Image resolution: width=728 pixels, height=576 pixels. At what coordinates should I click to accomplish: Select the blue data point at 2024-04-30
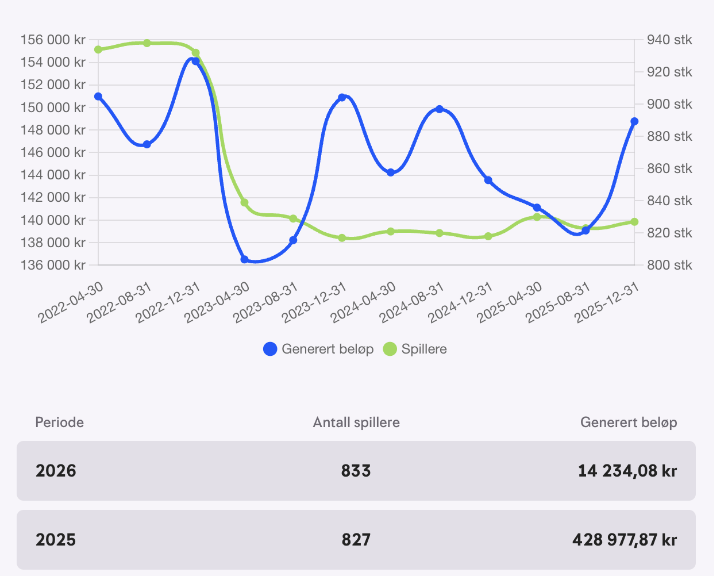391,172
